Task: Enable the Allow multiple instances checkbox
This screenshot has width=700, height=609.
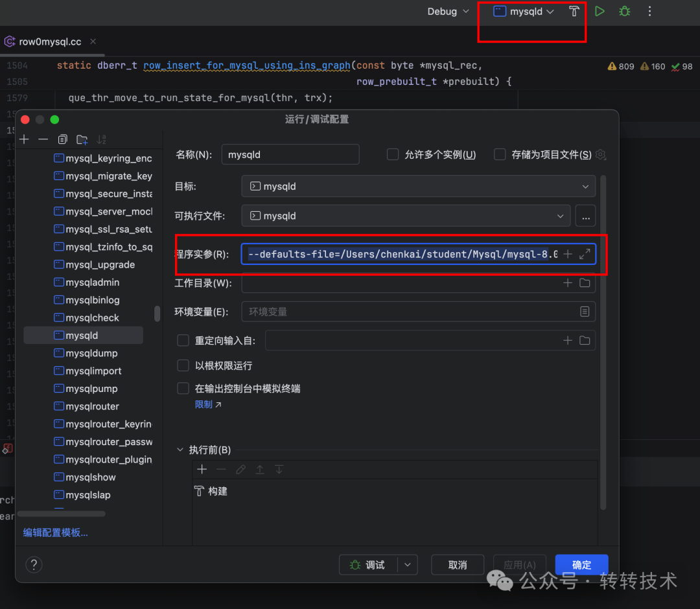Action: [x=393, y=154]
